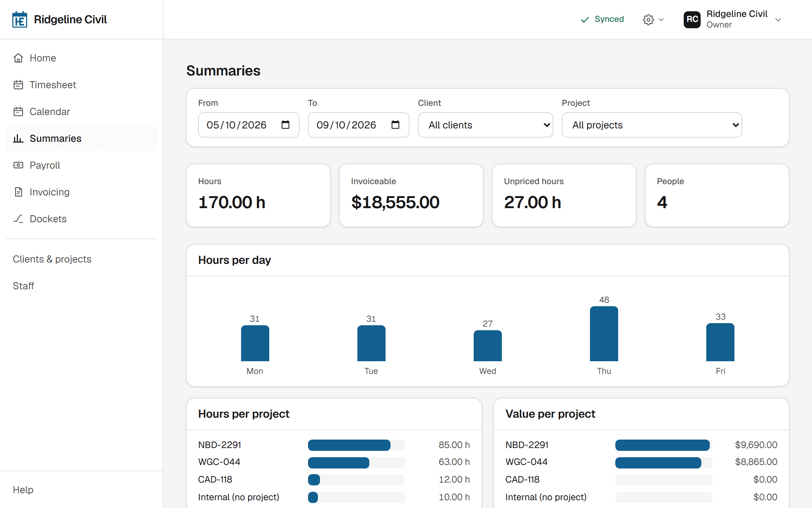Image resolution: width=812 pixels, height=508 pixels.
Task: Open the To date calendar picker icon
Action: 395,125
